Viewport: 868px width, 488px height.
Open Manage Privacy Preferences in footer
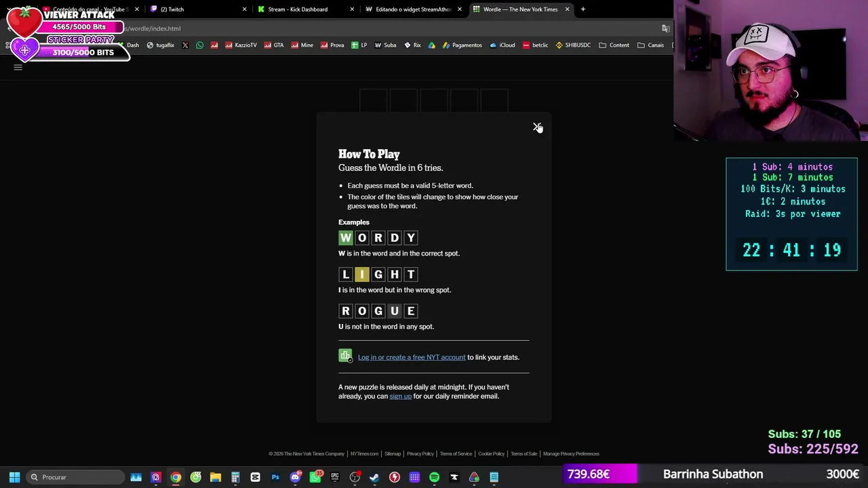[571, 454]
